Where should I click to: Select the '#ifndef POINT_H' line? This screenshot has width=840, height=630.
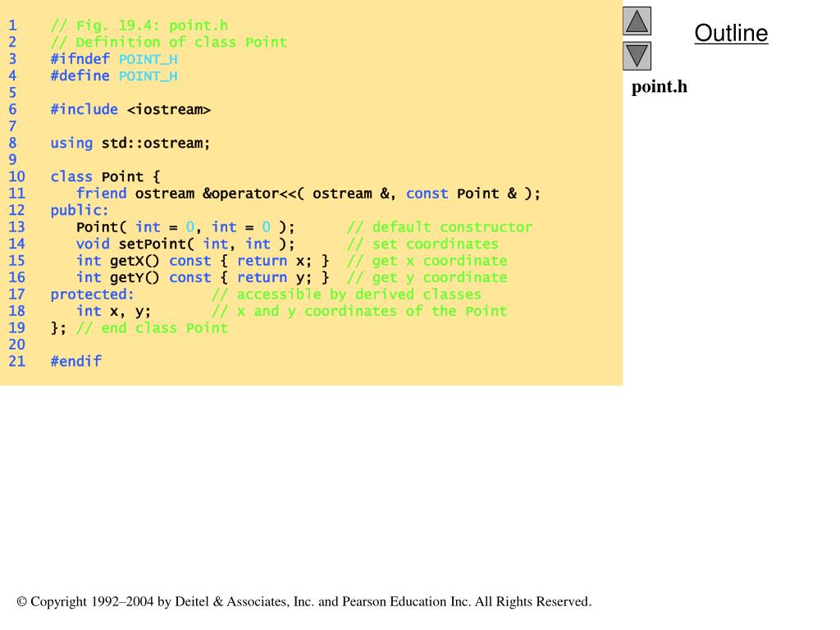114,59
